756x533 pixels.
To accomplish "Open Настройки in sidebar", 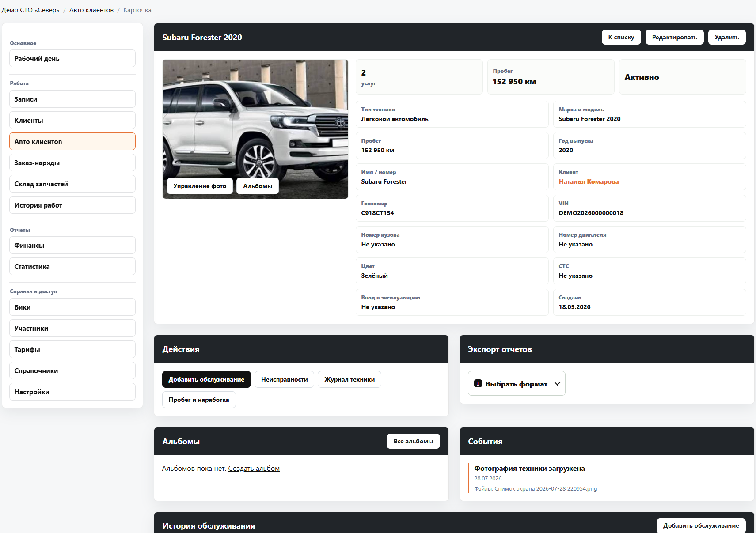I will click(x=72, y=392).
